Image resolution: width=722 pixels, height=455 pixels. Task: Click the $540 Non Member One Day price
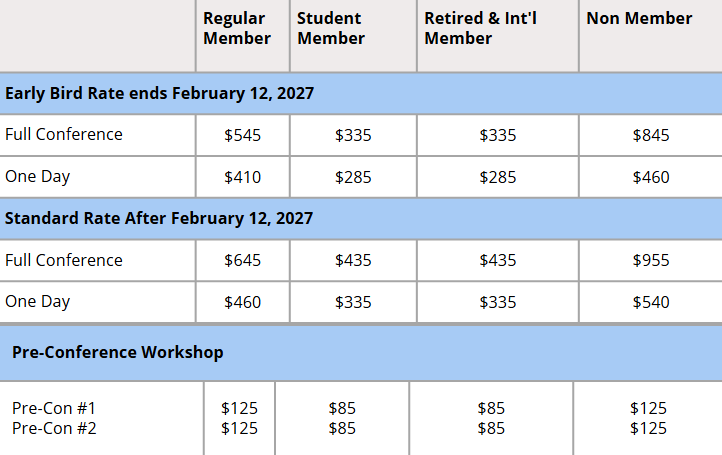pyautogui.click(x=651, y=303)
